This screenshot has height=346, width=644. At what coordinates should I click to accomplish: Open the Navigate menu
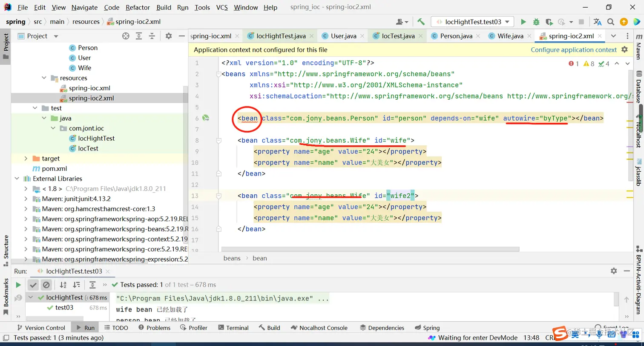(x=84, y=7)
